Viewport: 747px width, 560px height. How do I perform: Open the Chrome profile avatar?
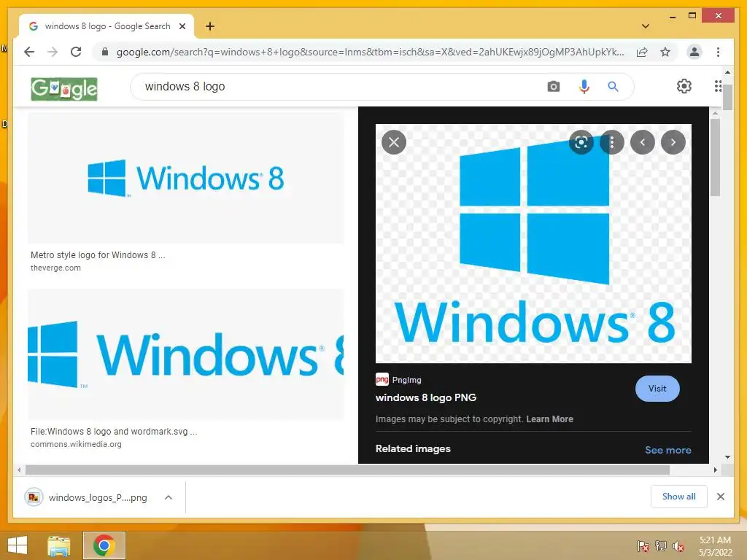tap(694, 52)
